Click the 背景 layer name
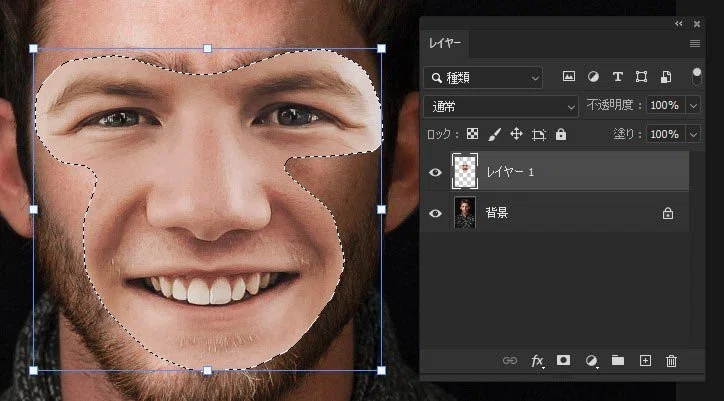This screenshot has width=724, height=401. [x=497, y=213]
